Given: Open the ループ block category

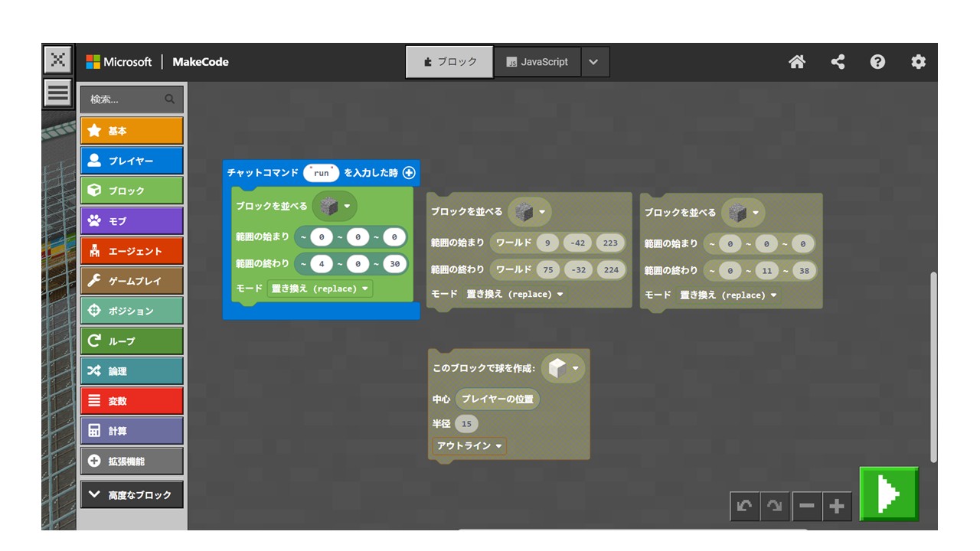Looking at the screenshot, I should 132,341.
